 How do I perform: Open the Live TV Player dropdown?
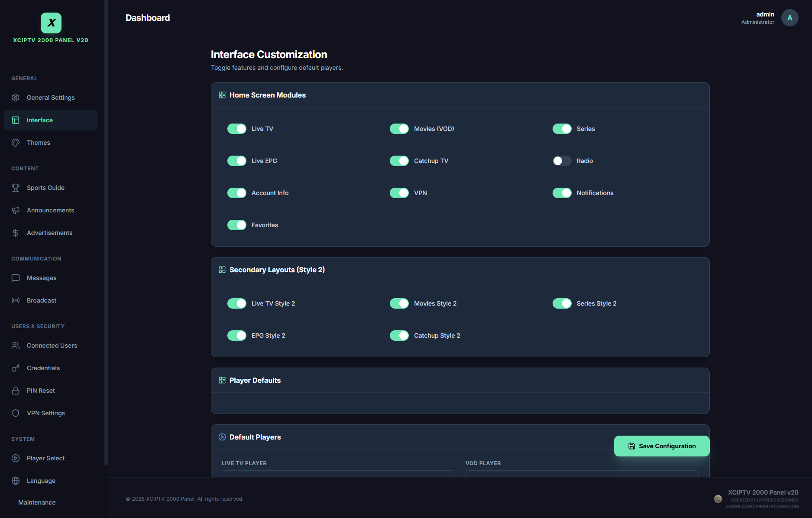tap(338, 474)
